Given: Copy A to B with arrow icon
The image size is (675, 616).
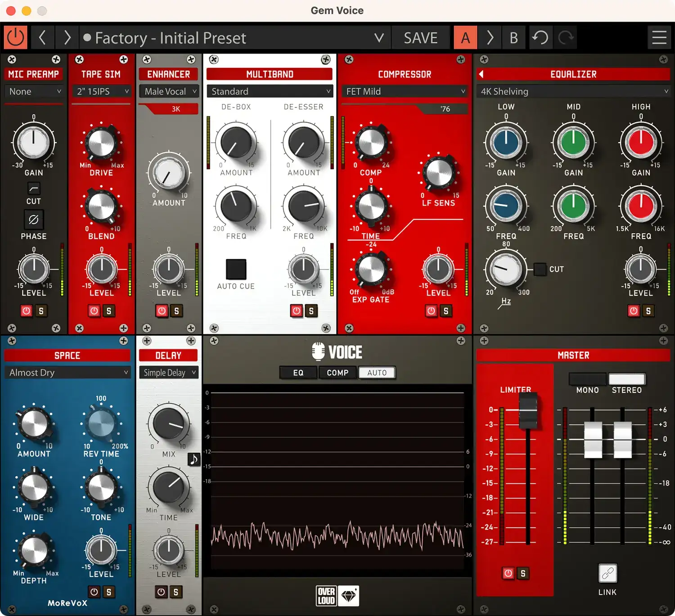Looking at the screenshot, I should click(490, 38).
